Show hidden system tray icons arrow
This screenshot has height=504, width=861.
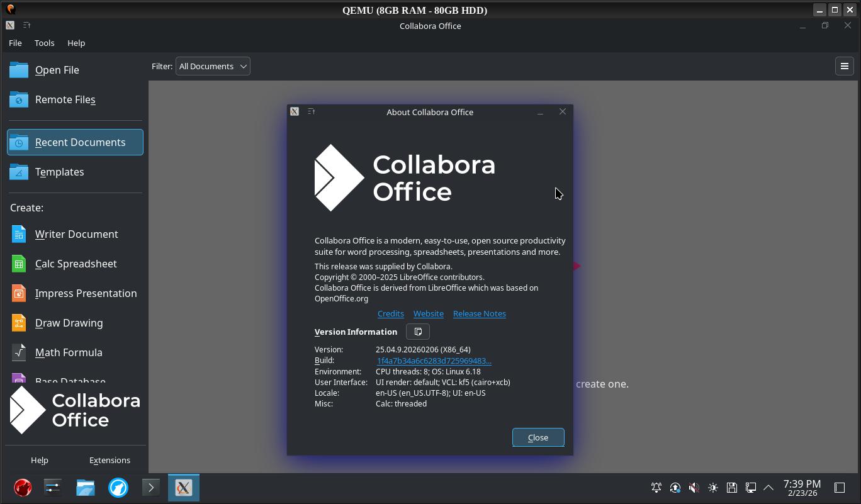[x=768, y=488]
